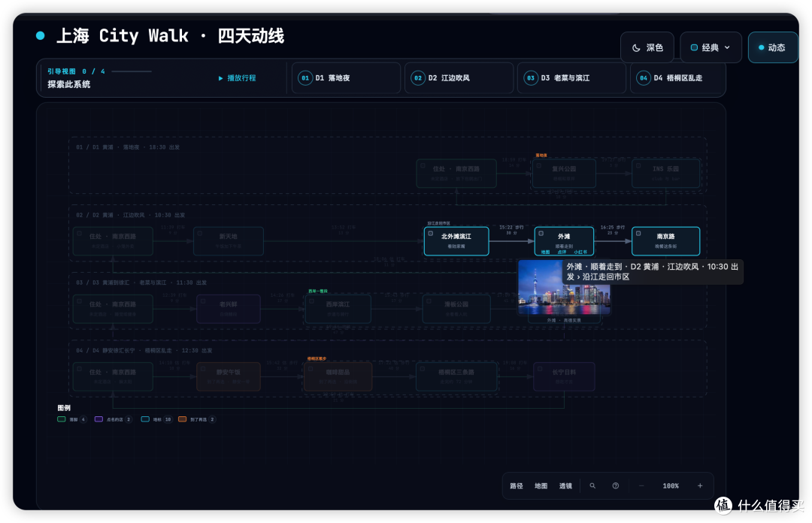Click the 03 circle badge for D3

(x=531, y=78)
